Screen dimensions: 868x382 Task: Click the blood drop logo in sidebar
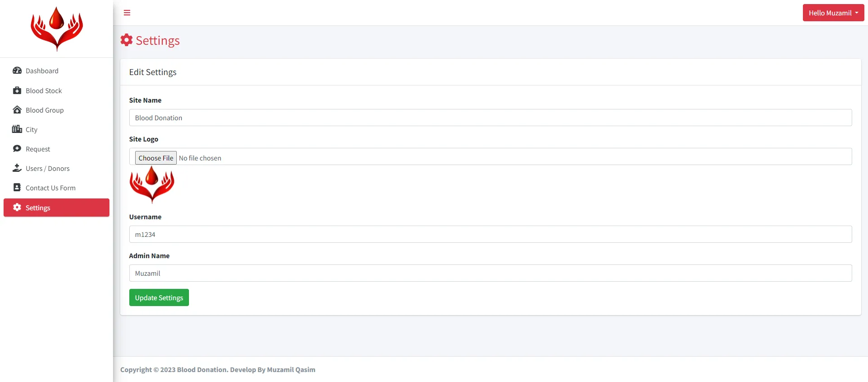[x=57, y=28]
